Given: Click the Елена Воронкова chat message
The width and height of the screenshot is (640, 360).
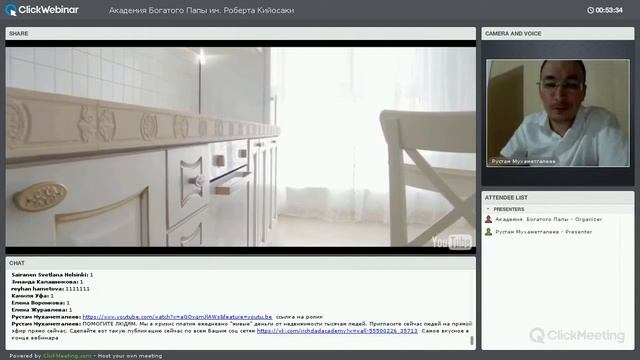Looking at the screenshot, I should [x=40, y=303].
